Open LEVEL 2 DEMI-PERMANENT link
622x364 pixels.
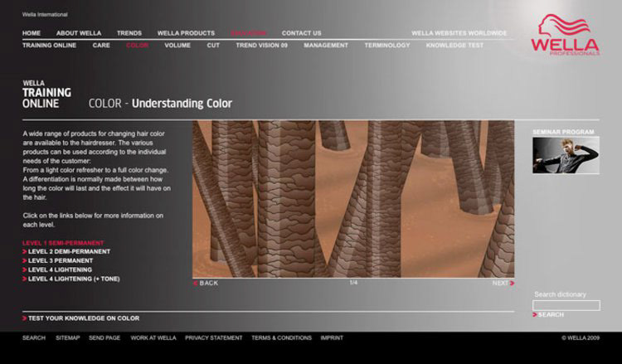coord(66,251)
